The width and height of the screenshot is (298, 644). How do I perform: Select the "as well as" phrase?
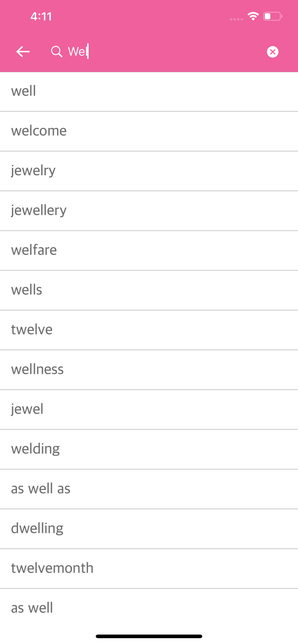point(149,489)
